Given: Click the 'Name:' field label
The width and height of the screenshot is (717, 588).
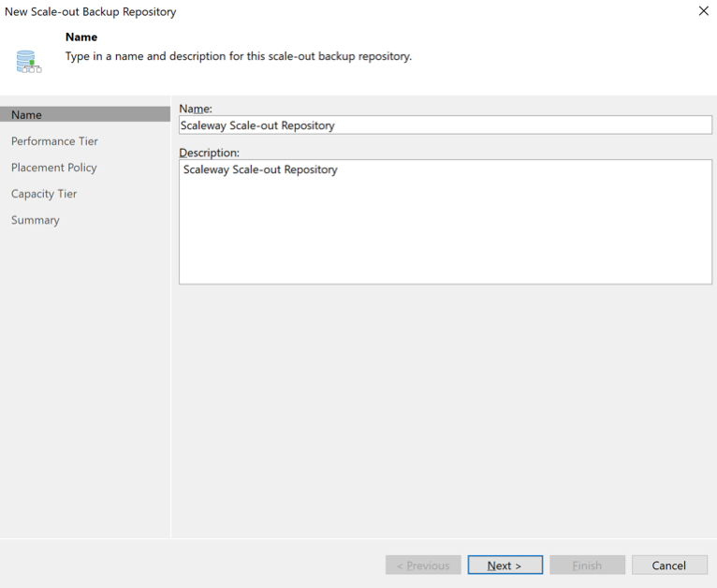Looking at the screenshot, I should (196, 109).
